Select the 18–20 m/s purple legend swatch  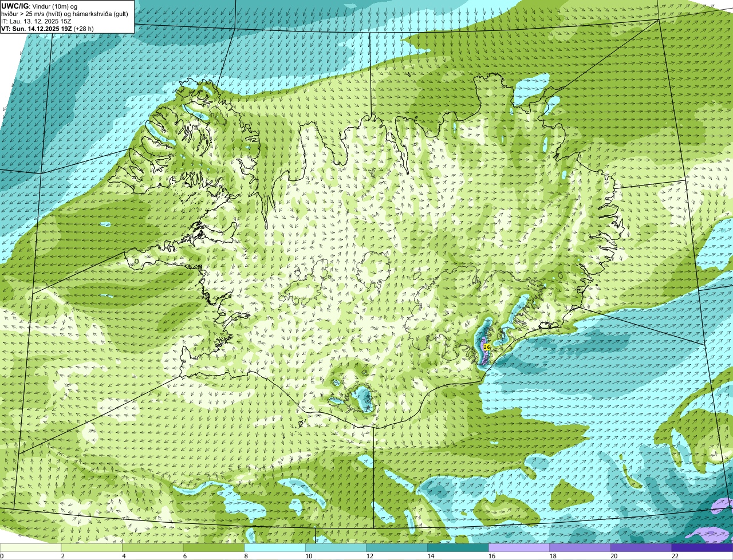580,547
